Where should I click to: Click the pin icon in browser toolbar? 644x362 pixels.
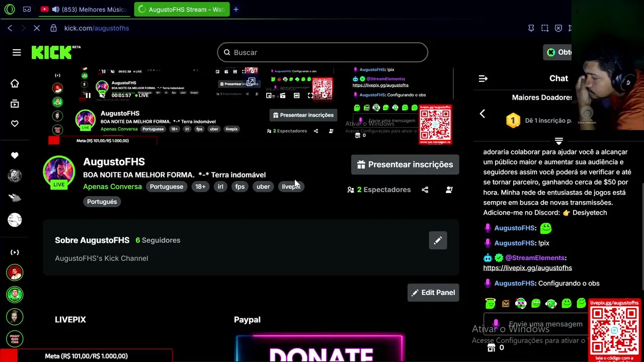coord(531,28)
